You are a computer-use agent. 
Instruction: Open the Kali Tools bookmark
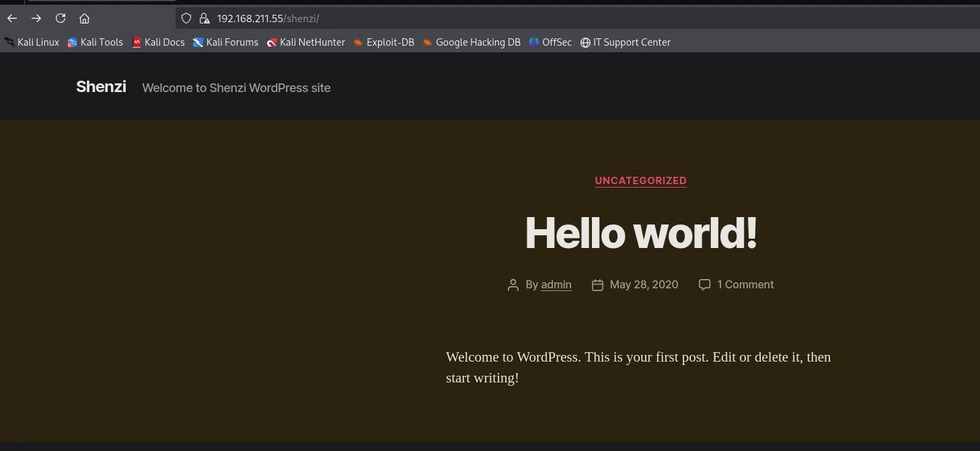click(x=95, y=42)
